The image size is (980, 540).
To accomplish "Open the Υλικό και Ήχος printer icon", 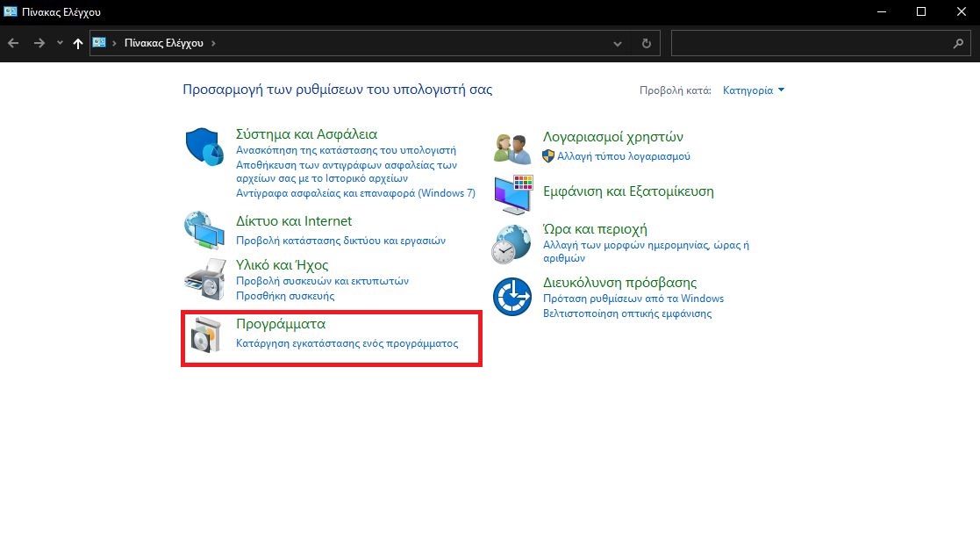I will (x=205, y=280).
